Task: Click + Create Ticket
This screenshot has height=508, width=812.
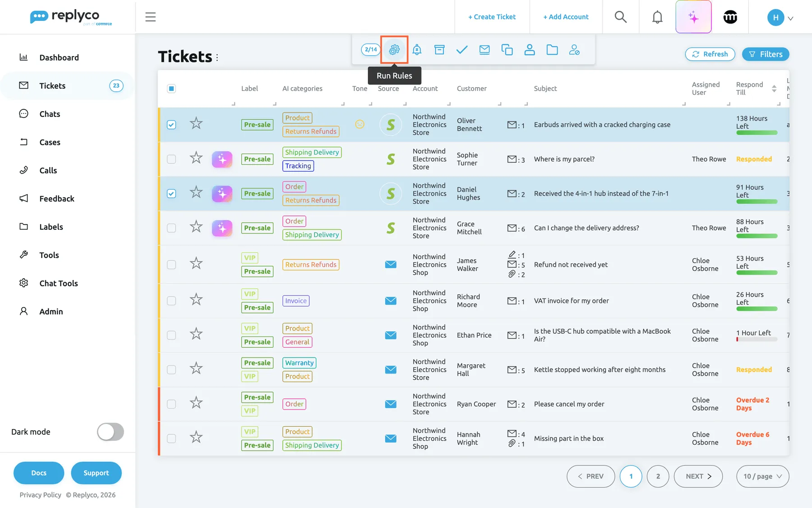Action: (x=492, y=17)
